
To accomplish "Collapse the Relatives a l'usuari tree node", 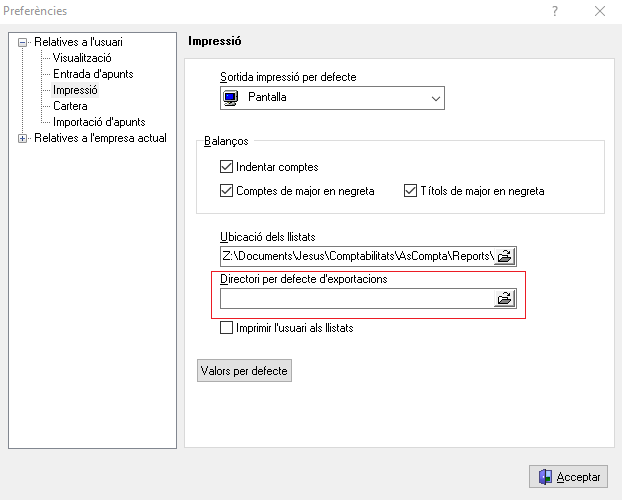I will [23, 42].
